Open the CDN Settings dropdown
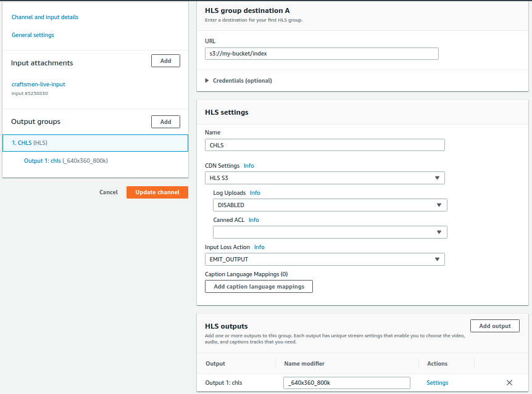The height and width of the screenshot is (394, 532). [x=325, y=178]
